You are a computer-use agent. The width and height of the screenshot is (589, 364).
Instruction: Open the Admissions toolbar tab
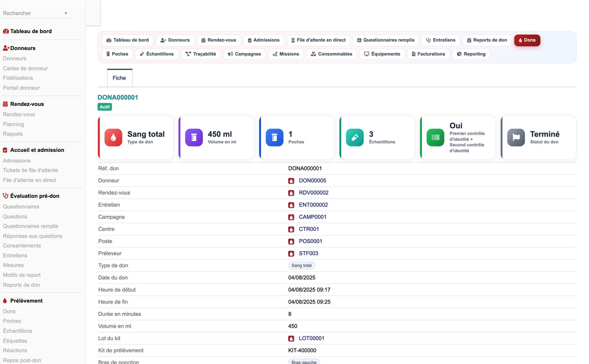coord(264,40)
